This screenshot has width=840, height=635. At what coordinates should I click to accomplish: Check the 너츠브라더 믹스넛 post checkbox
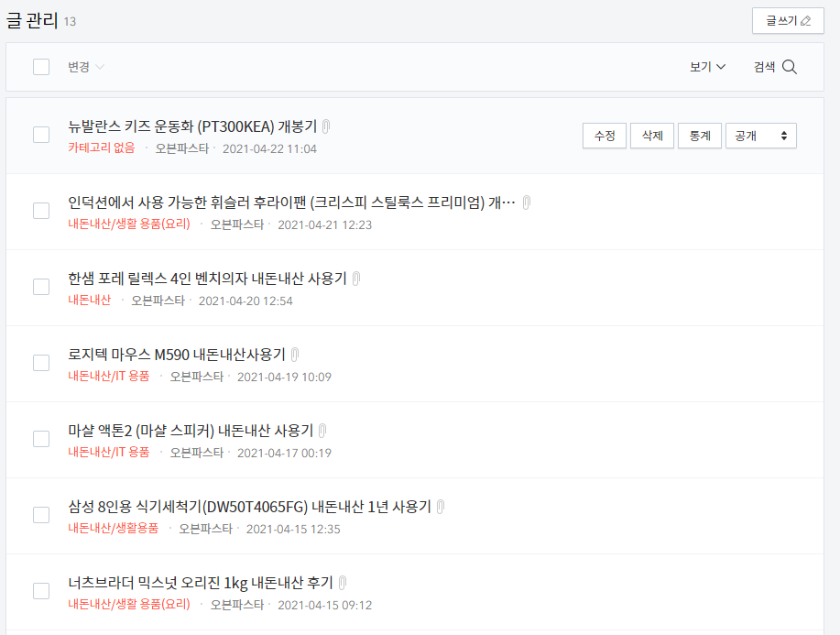click(x=41, y=591)
